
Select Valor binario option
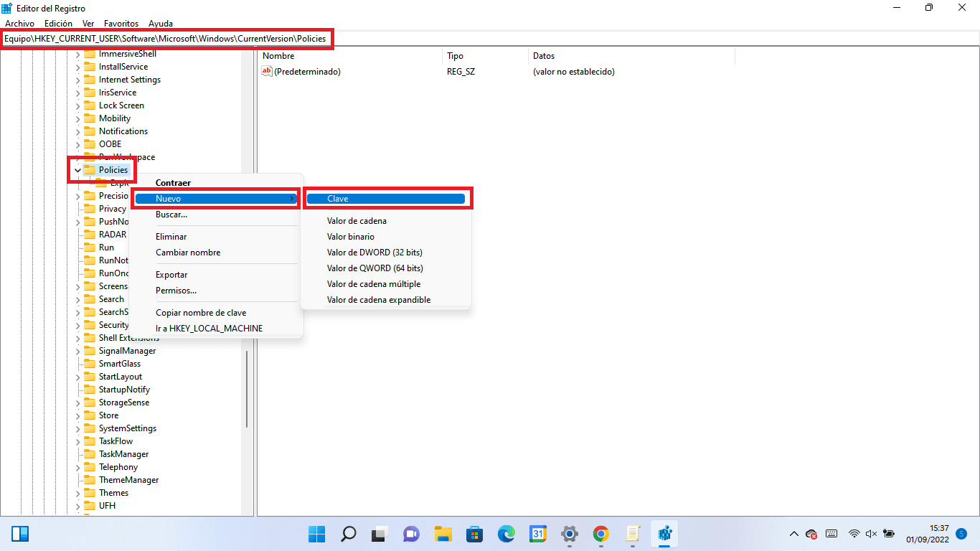click(351, 237)
